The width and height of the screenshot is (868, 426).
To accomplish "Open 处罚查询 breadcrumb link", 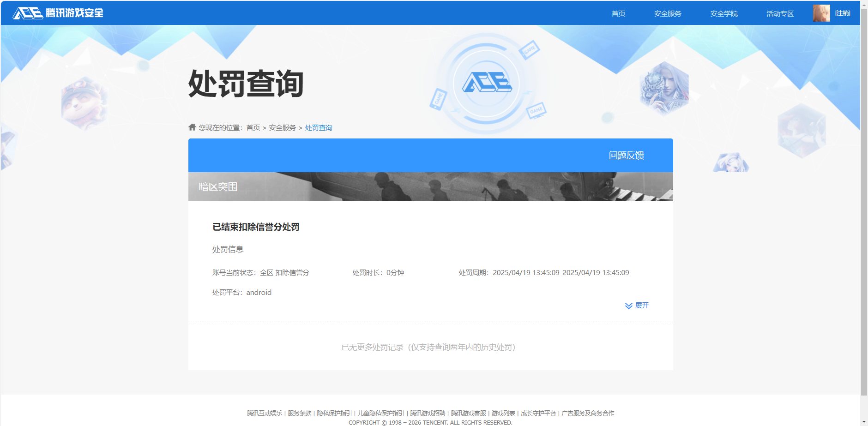I will [x=319, y=127].
